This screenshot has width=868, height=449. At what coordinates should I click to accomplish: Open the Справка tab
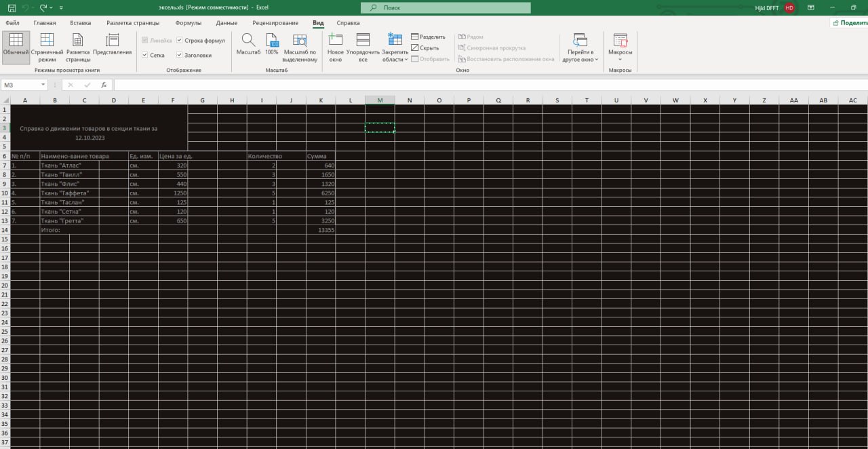point(348,23)
